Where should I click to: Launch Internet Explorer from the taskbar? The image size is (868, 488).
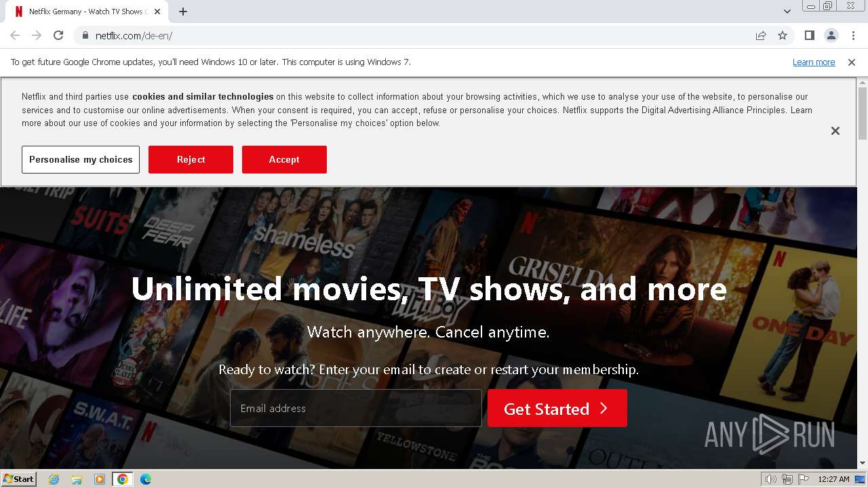point(54,479)
